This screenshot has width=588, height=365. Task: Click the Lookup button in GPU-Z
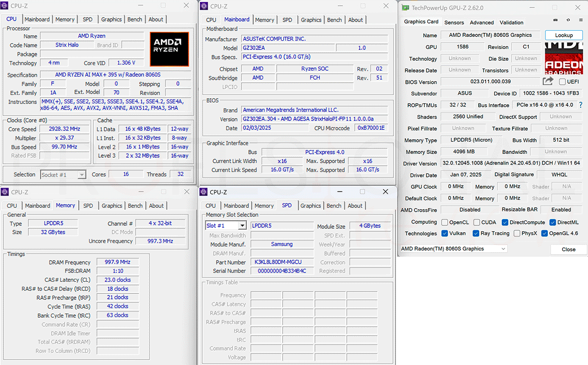(x=563, y=35)
